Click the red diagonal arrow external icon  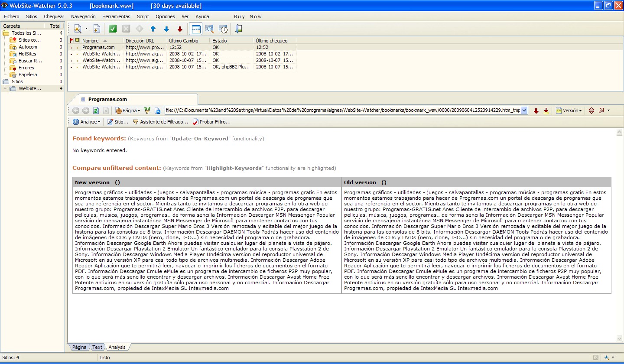601,110
